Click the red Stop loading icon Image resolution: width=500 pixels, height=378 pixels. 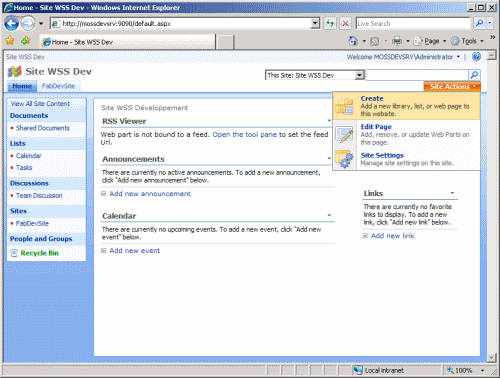346,24
